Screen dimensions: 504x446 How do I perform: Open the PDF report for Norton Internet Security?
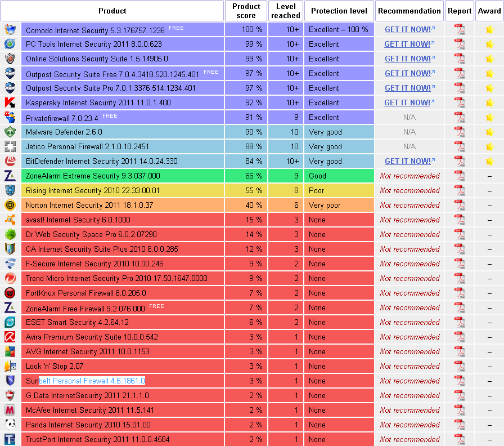460,206
